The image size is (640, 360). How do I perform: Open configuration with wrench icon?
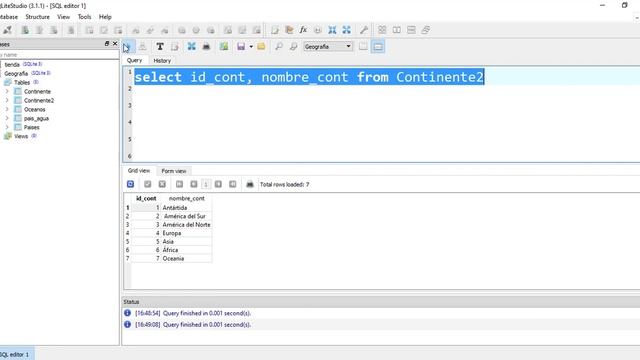[x=364, y=30]
